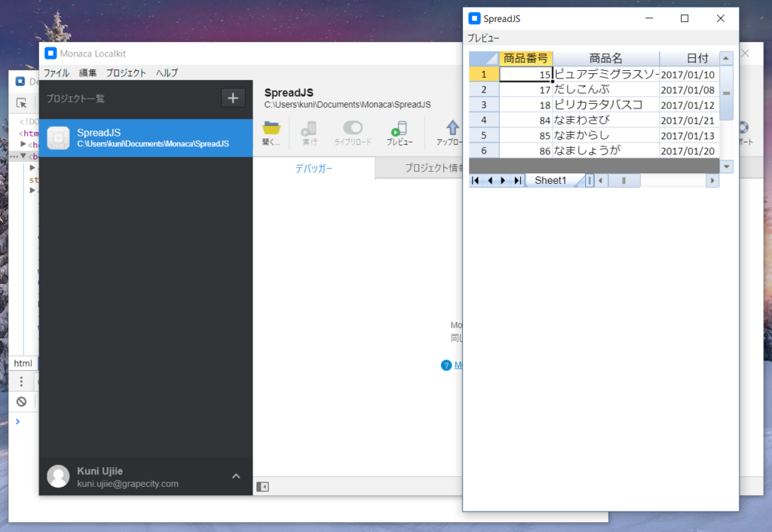Click spreadsheet vertical scroll up arrow
Viewport: 772px width, 532px height.
pos(726,58)
